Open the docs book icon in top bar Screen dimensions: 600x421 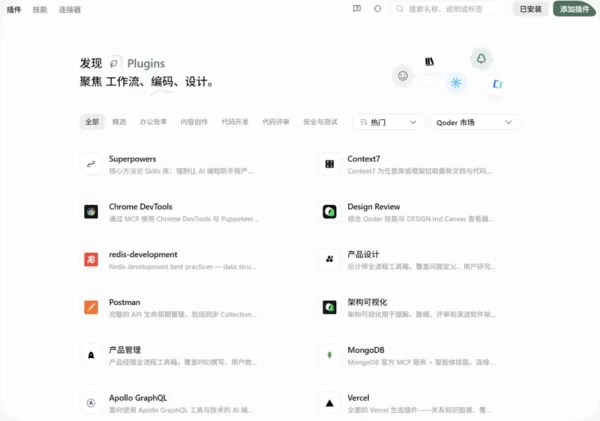click(357, 8)
